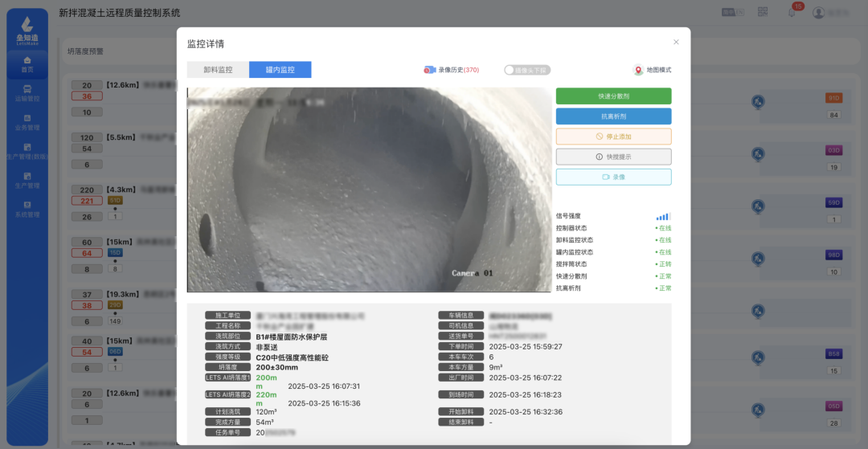The height and width of the screenshot is (449, 868).
Task: Open 录像历史 recording history
Action: coord(451,70)
